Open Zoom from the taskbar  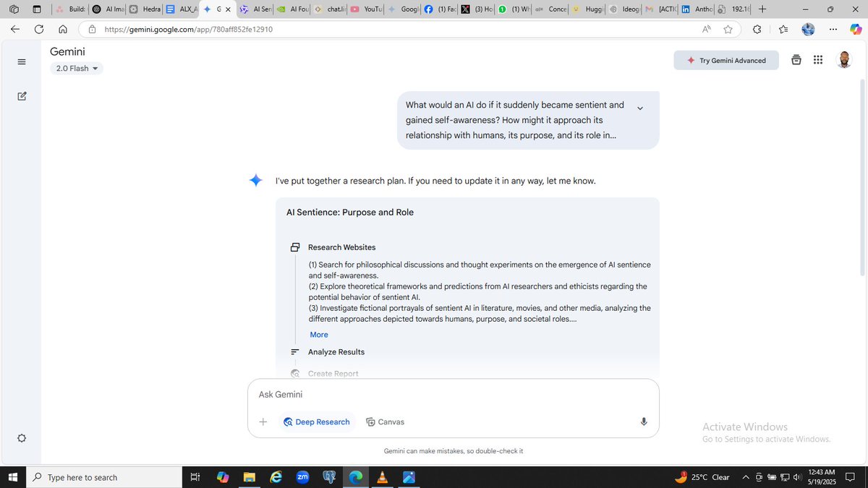click(303, 477)
